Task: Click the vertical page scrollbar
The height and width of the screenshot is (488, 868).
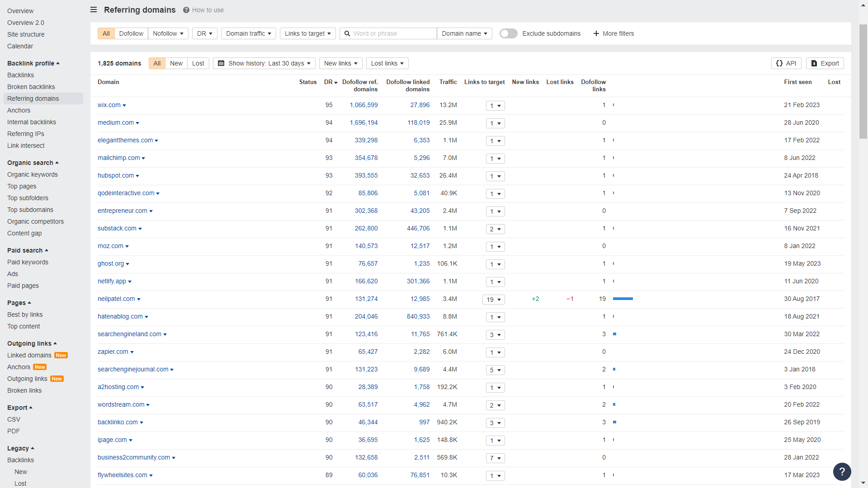Action: 863,81
